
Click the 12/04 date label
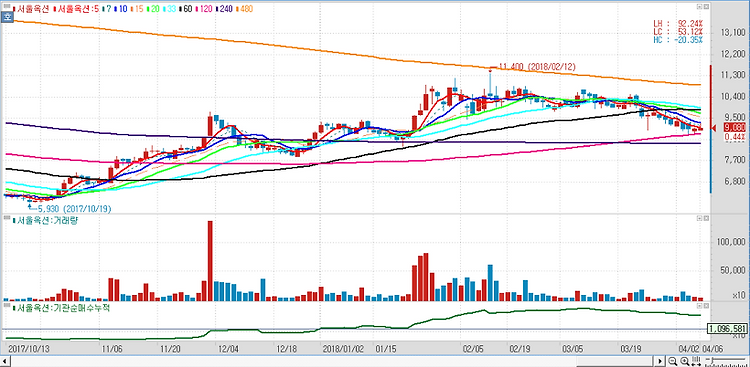229,348
